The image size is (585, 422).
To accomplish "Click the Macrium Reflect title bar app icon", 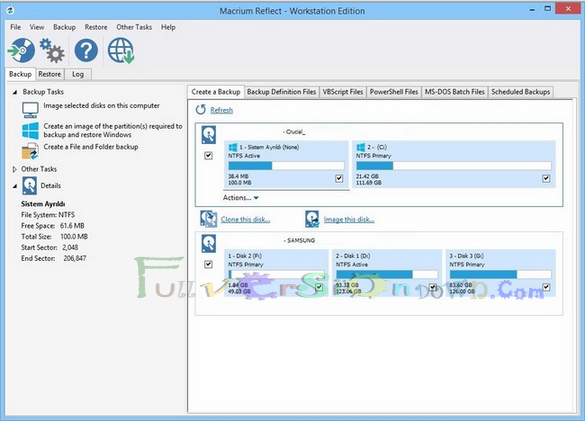I will point(10,10).
